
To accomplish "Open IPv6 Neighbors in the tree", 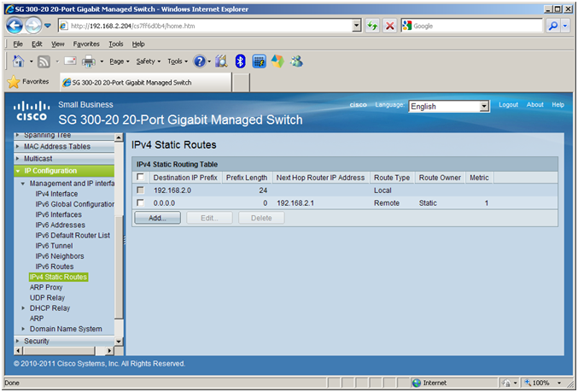I will tap(60, 256).
